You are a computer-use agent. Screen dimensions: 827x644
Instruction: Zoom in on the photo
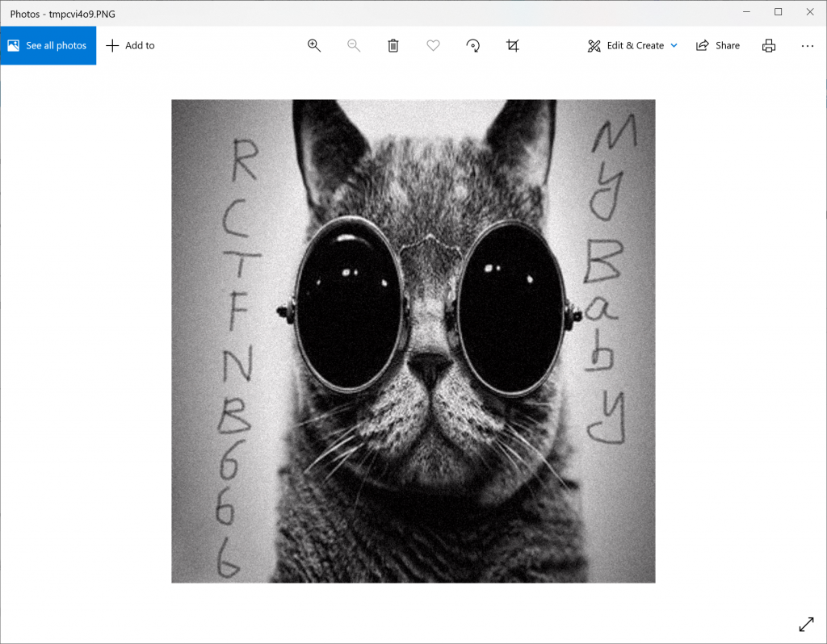314,46
